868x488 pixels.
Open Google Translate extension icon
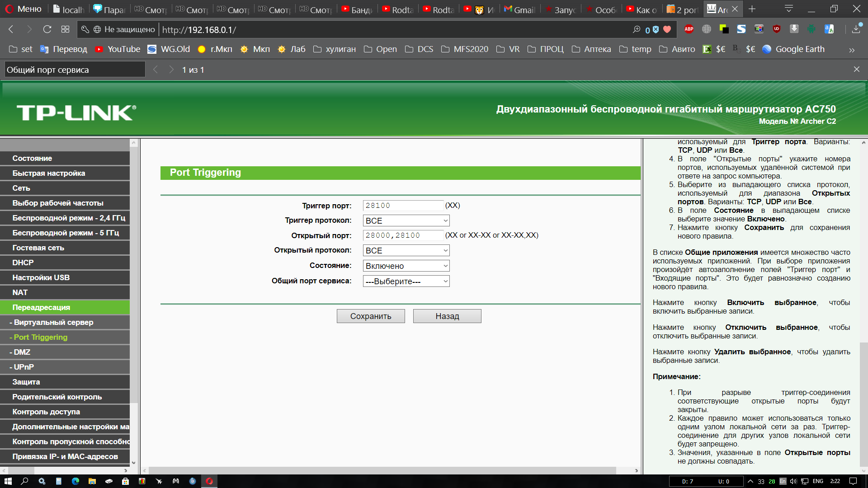click(829, 29)
